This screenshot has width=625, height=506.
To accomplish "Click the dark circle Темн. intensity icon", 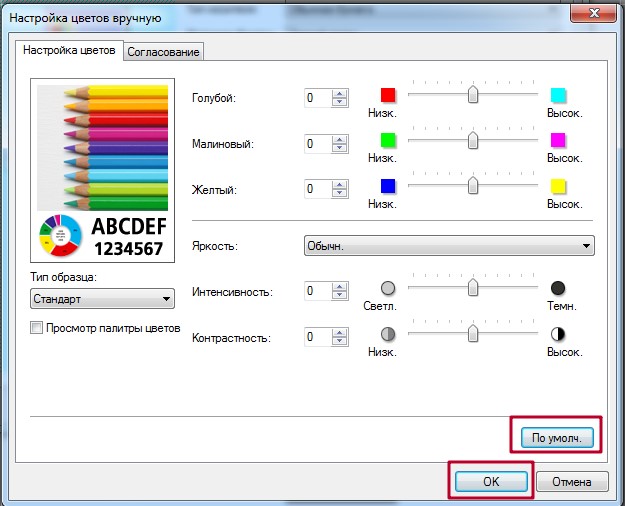I will (559, 288).
